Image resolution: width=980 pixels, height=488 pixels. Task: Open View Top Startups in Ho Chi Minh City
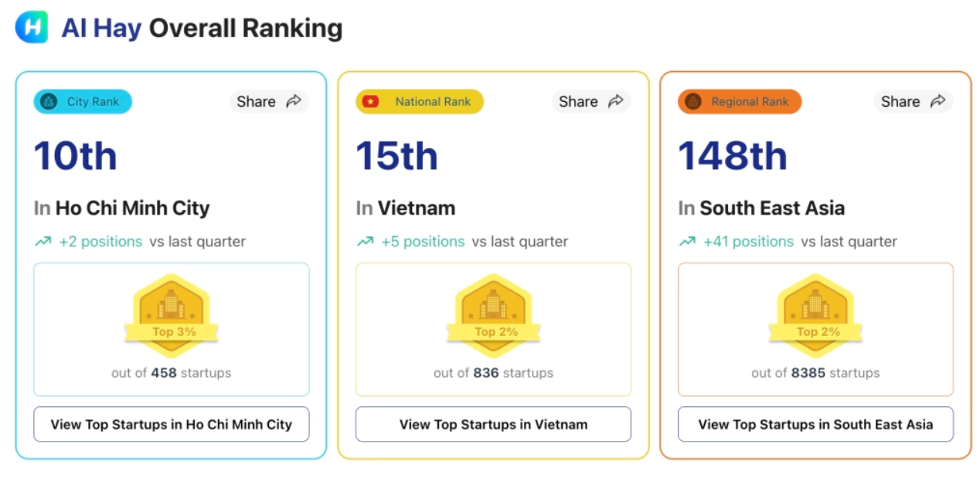click(x=172, y=425)
